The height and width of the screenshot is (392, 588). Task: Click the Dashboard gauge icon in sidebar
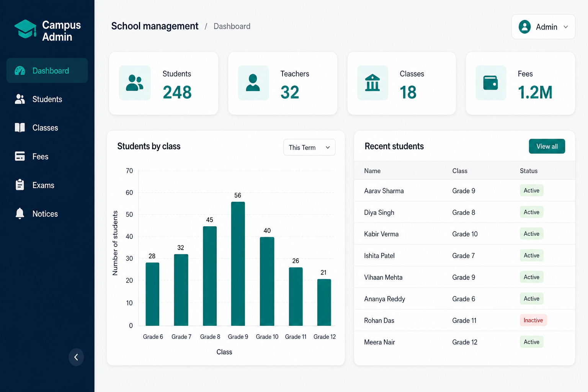[20, 71]
